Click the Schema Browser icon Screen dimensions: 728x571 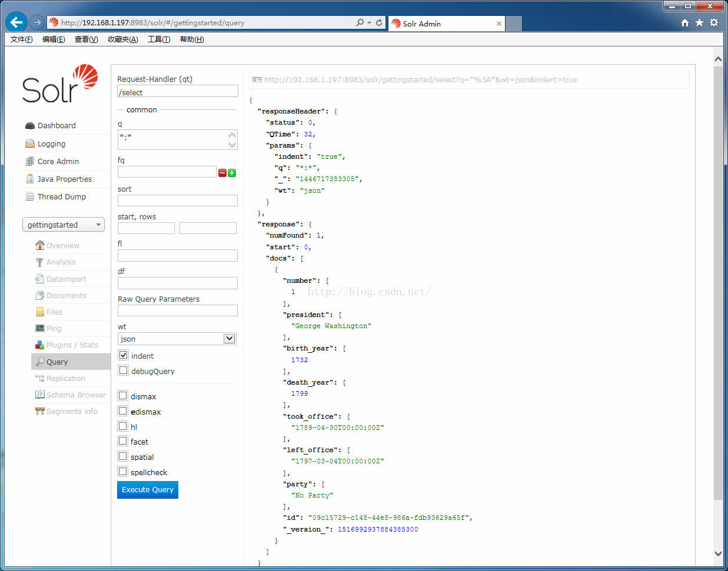point(39,395)
